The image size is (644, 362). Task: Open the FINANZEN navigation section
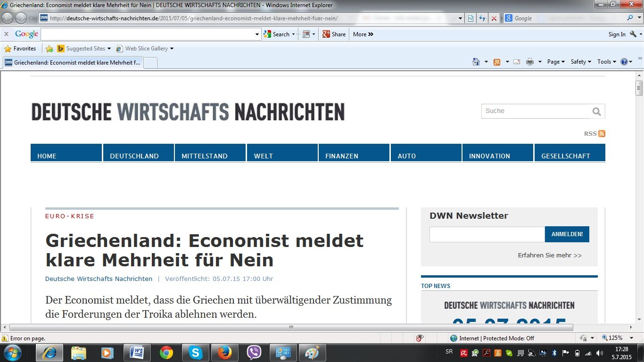click(354, 153)
